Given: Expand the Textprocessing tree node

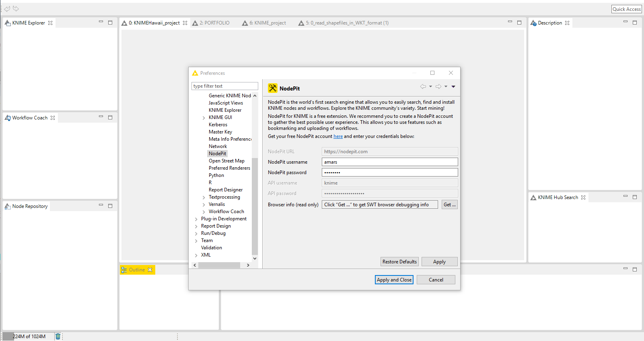Looking at the screenshot, I should tap(204, 197).
